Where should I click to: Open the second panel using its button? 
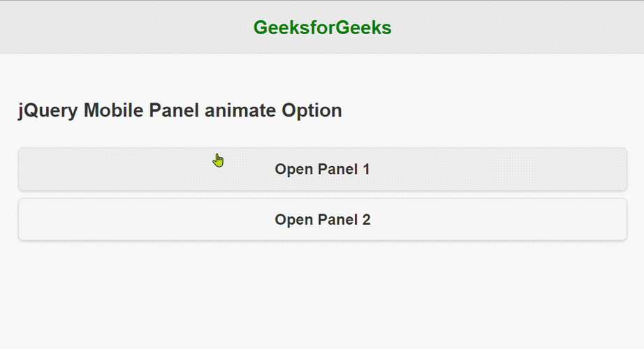click(x=323, y=220)
